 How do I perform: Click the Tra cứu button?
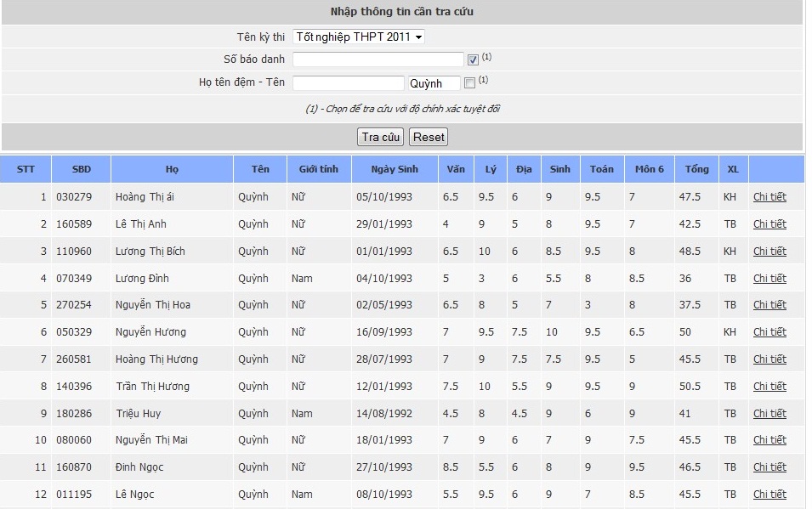click(x=380, y=137)
